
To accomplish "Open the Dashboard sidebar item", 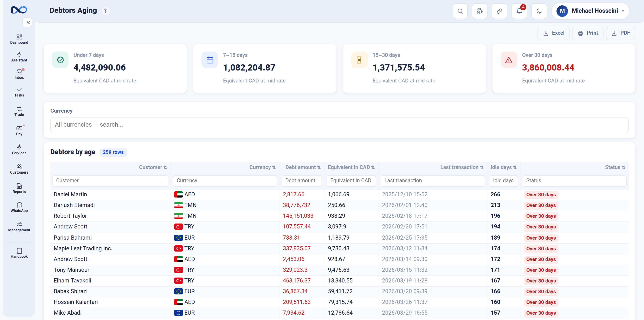I will (19, 39).
